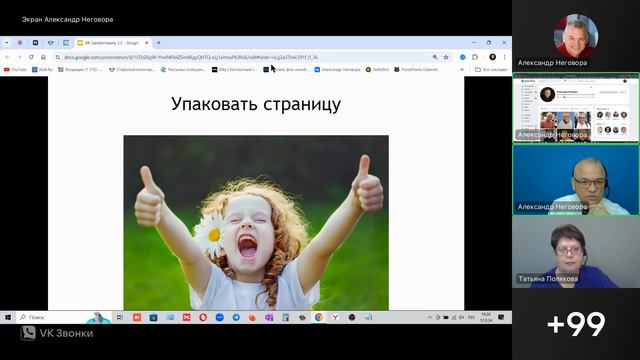Open the all bookmarks folder
Viewport: 640px width, 360px height.
(x=491, y=70)
